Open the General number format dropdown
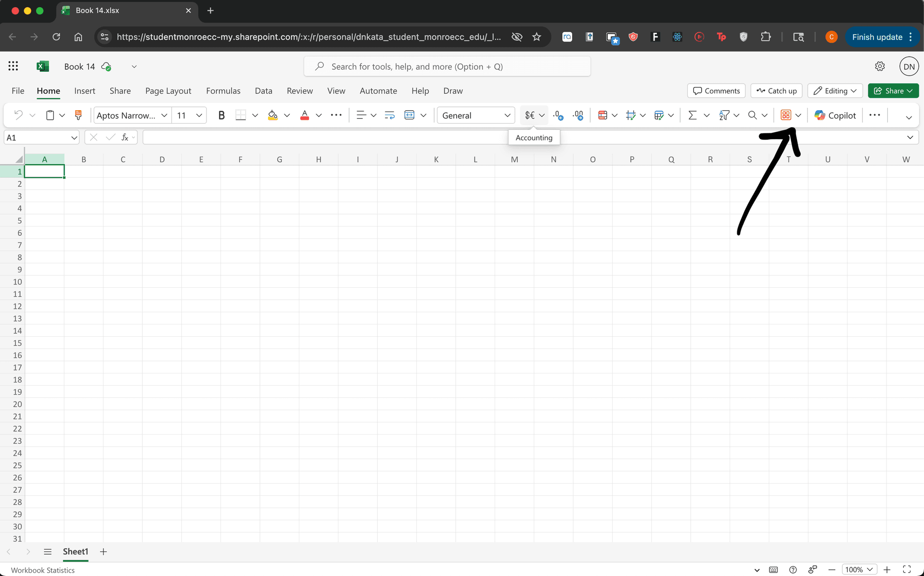Screen dimensions: 924x576 (507, 115)
